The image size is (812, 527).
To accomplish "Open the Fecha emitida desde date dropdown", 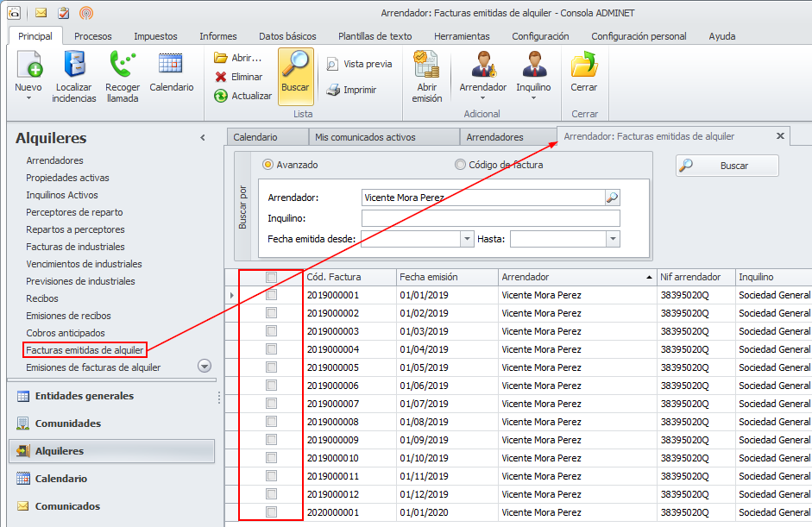I will (x=468, y=239).
